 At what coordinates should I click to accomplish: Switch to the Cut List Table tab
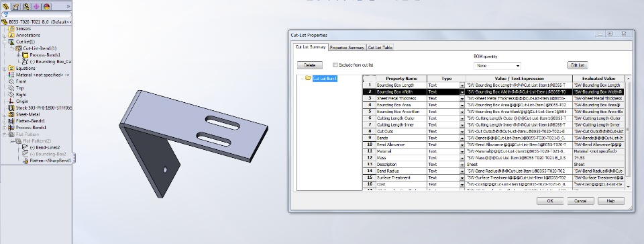pyautogui.click(x=380, y=48)
